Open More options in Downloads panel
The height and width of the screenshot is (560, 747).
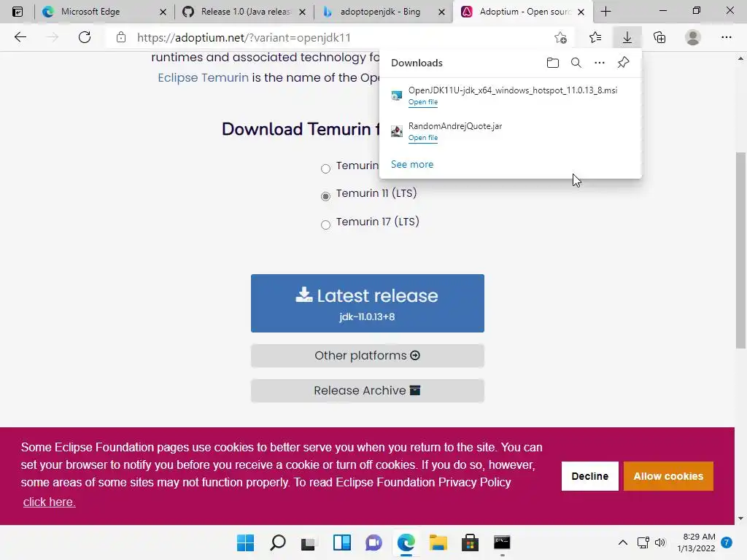(600, 63)
